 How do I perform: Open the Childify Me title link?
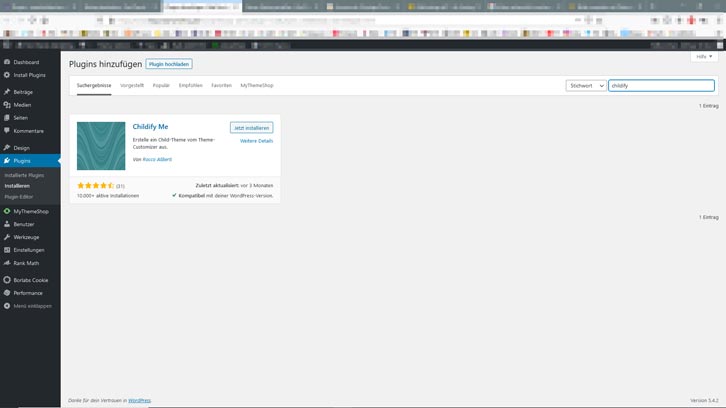coord(150,126)
